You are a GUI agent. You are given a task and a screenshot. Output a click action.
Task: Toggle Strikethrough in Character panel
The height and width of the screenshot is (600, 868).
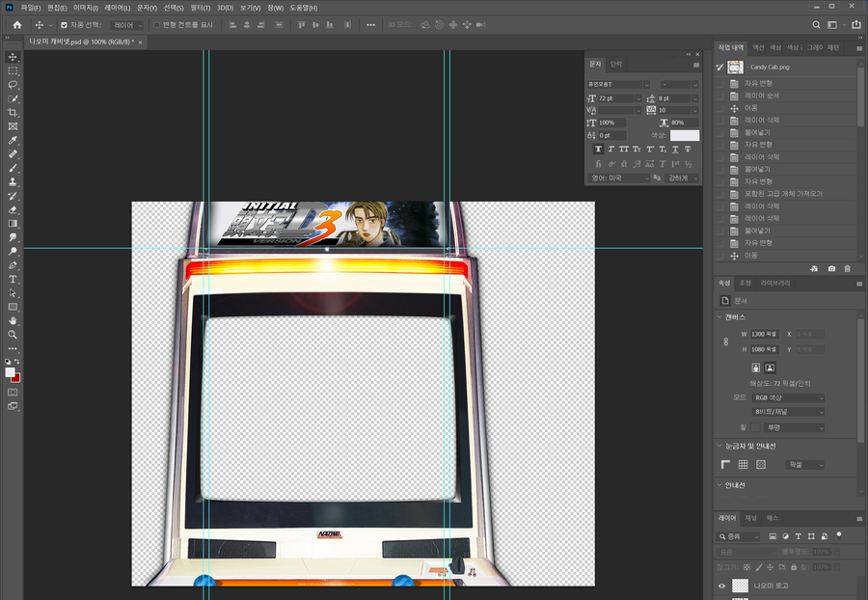[688, 149]
